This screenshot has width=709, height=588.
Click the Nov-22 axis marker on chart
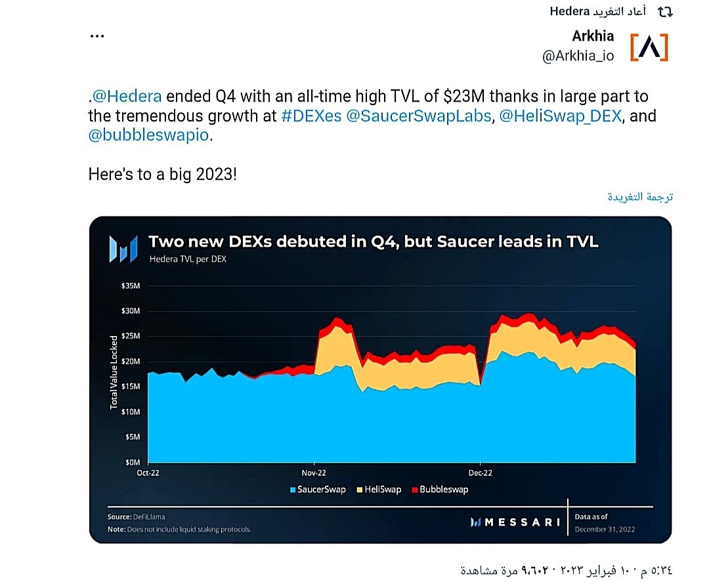tap(314, 473)
